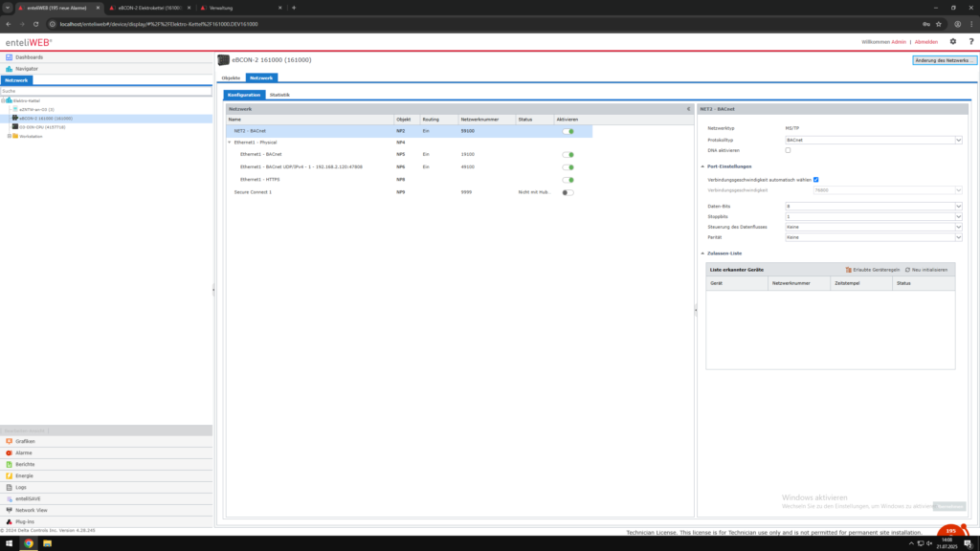Screen dimensions: 980x551
Task: Click the red 195 alarm counter badge
Action: [951, 530]
